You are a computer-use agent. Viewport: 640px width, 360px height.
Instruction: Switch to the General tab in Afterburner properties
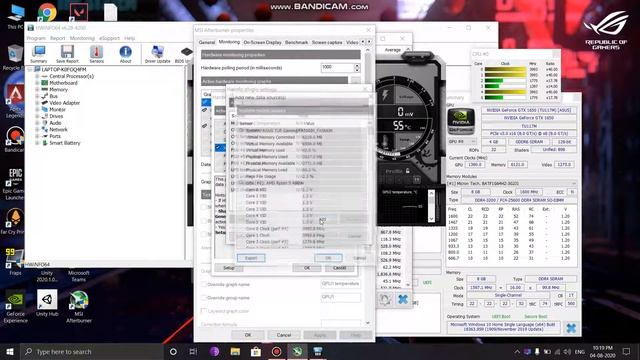click(x=207, y=42)
